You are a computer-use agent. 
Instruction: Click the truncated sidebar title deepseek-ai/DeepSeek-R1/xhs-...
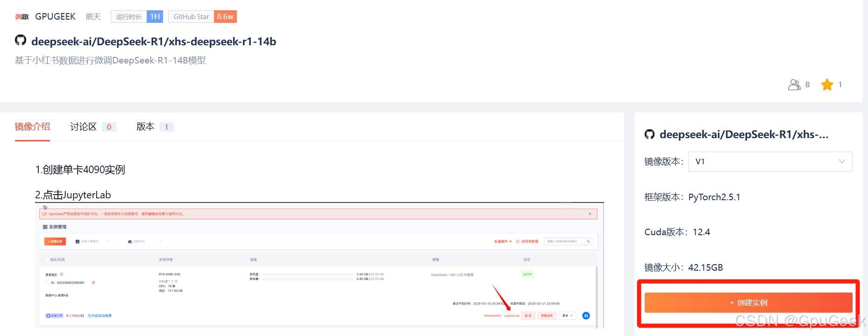pyautogui.click(x=744, y=134)
